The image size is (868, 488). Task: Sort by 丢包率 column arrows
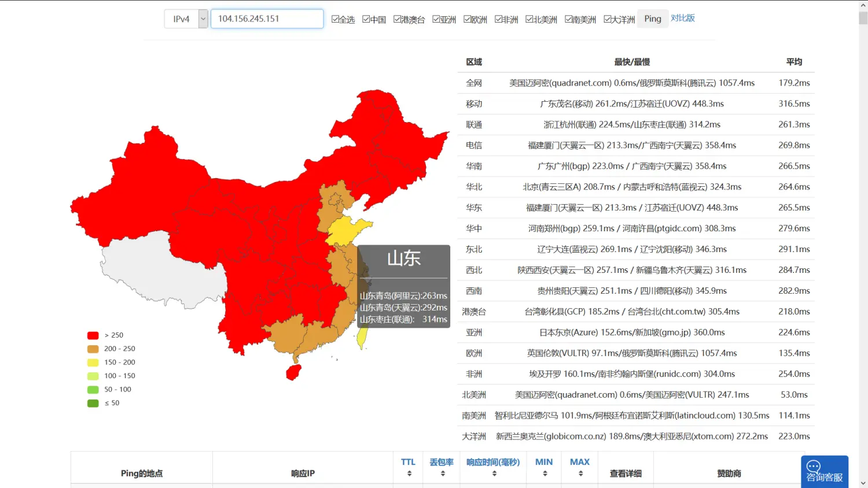[x=442, y=474]
